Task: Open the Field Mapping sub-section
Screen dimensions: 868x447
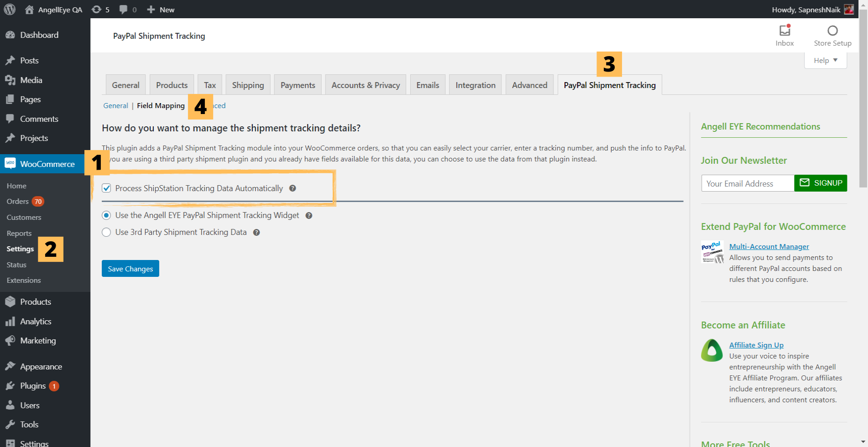Action: pyautogui.click(x=161, y=105)
